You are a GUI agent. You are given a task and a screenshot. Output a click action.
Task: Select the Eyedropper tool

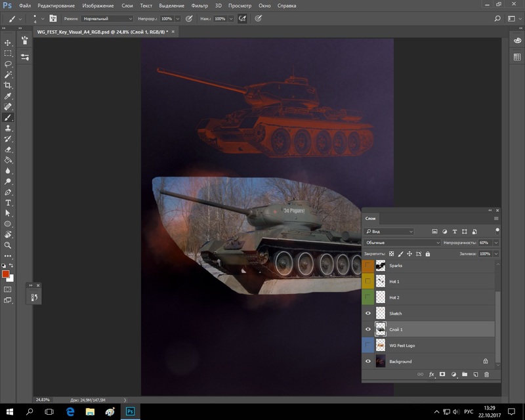8,96
